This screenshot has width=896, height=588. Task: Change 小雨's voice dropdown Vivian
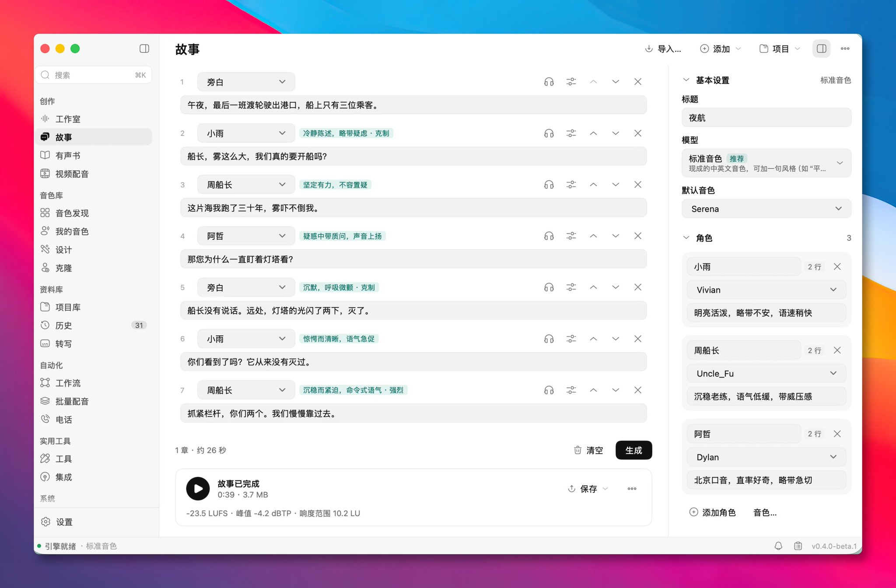coord(766,289)
